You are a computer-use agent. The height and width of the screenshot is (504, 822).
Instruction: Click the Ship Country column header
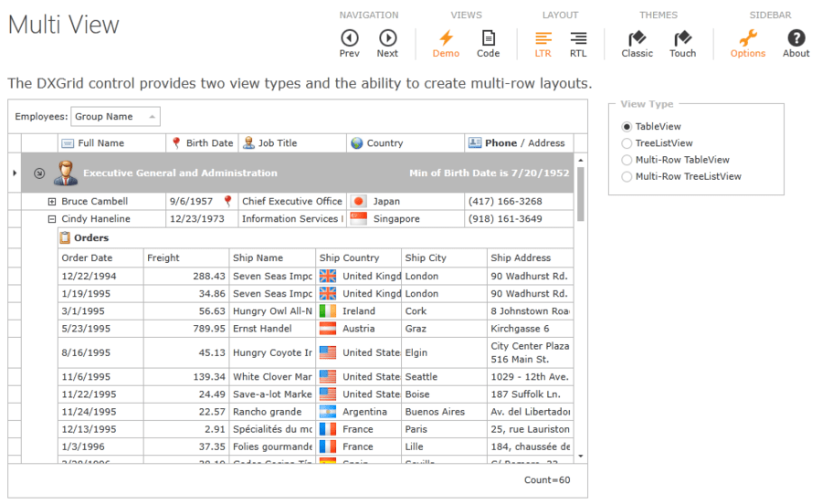point(349,258)
